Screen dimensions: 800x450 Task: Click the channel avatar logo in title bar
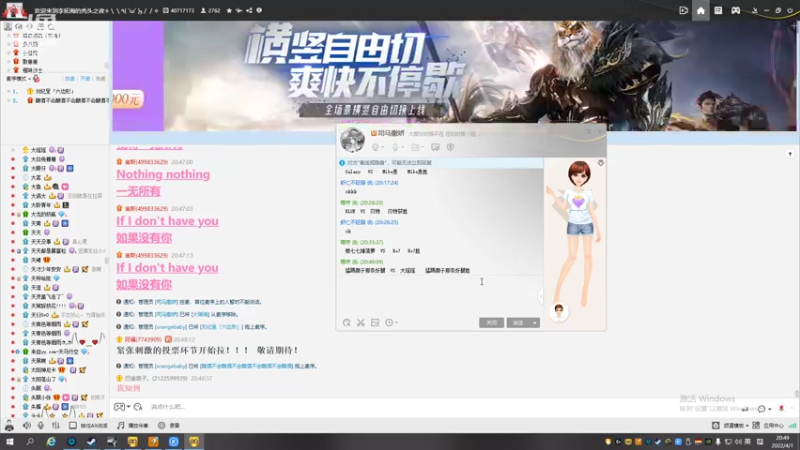coord(14,10)
